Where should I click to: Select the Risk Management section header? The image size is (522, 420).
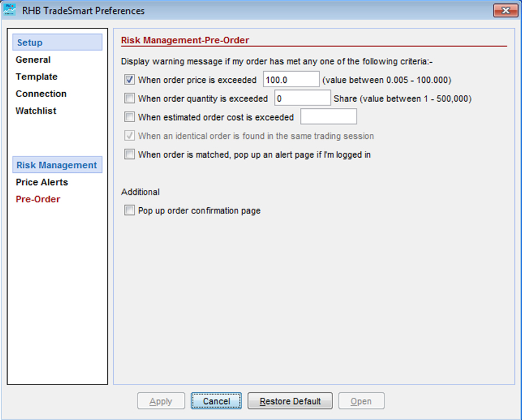[x=57, y=165]
